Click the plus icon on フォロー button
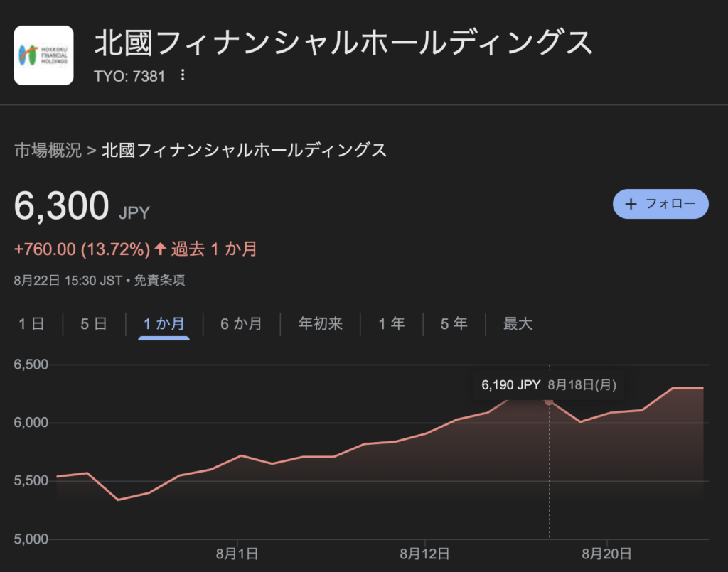The height and width of the screenshot is (572, 728). click(x=631, y=204)
